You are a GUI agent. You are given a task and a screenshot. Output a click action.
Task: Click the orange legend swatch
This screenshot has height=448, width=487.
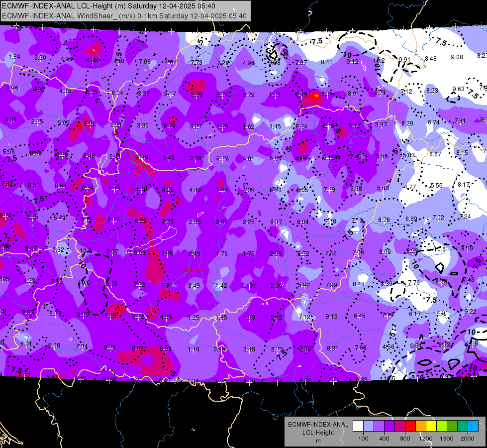[x=421, y=426]
